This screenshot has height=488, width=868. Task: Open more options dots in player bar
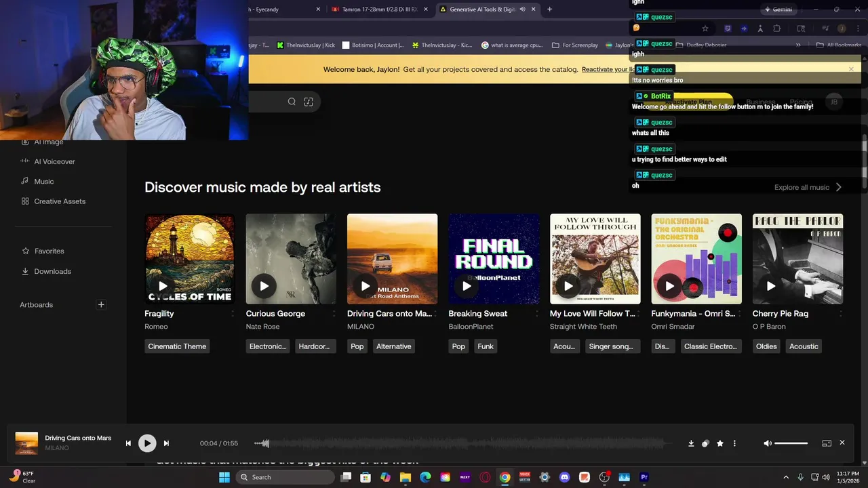point(734,443)
